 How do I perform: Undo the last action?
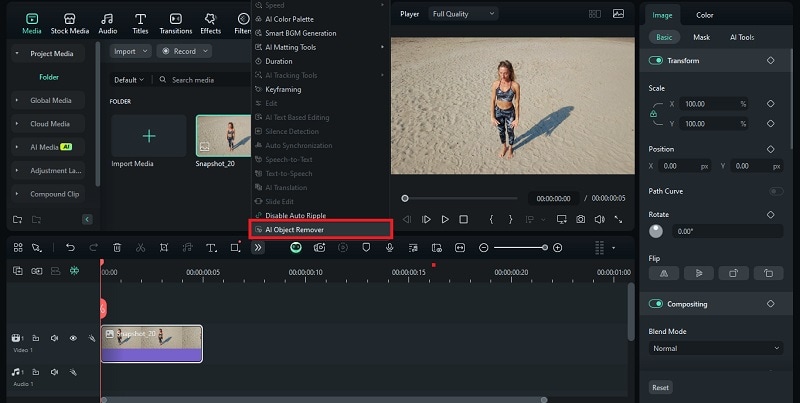coord(70,247)
